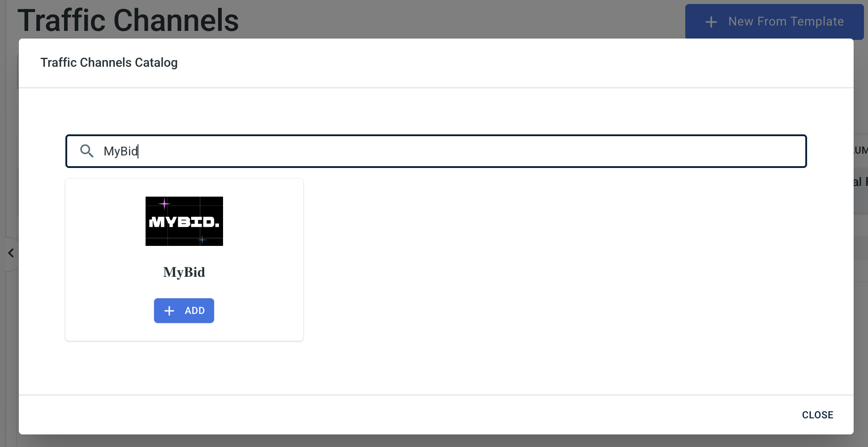This screenshot has width=868, height=447.
Task: Click the plus icon on ADD button
Action: [169, 311]
